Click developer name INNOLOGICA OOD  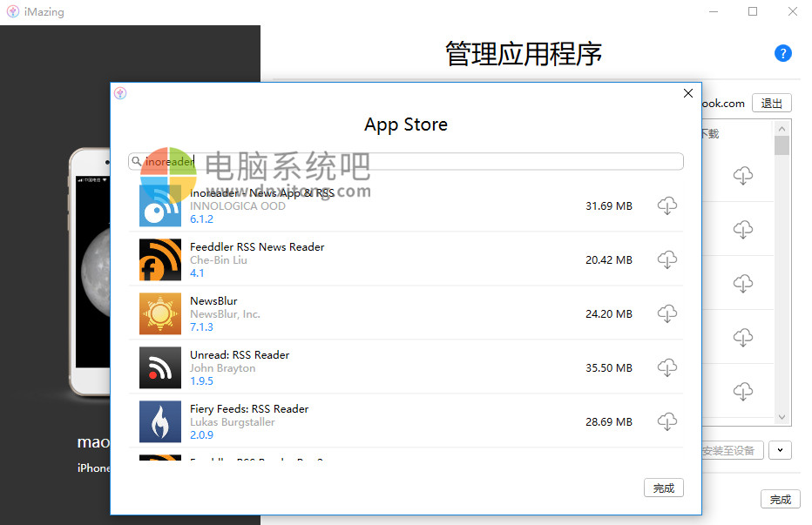click(x=238, y=205)
